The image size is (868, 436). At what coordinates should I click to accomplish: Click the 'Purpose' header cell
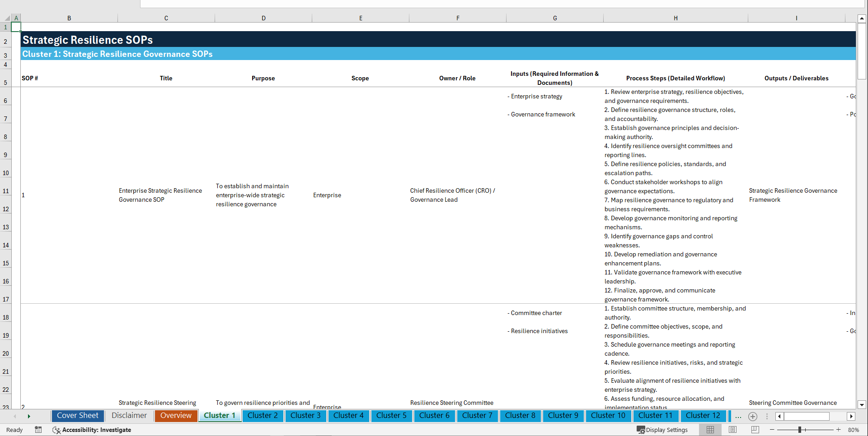coord(263,78)
